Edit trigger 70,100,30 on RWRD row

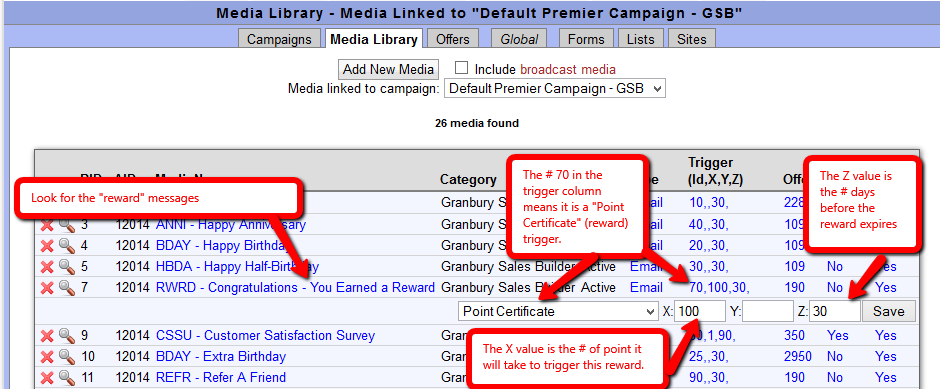719,288
